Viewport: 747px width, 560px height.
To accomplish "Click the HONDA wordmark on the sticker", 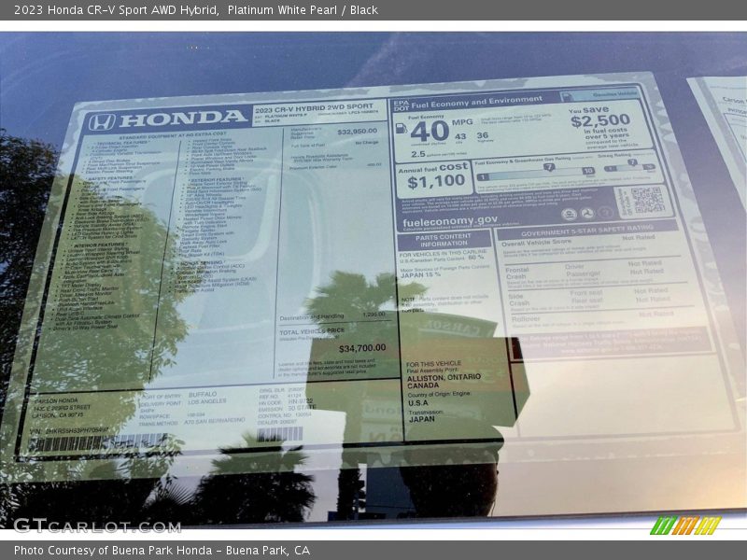I will tap(184, 119).
